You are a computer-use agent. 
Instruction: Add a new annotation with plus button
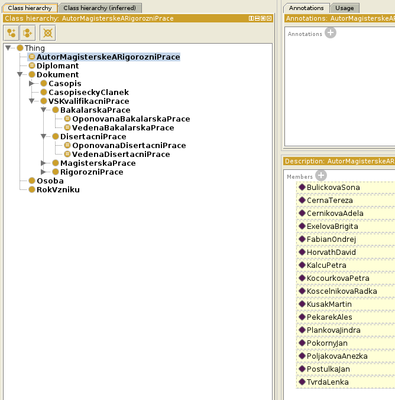330,33
